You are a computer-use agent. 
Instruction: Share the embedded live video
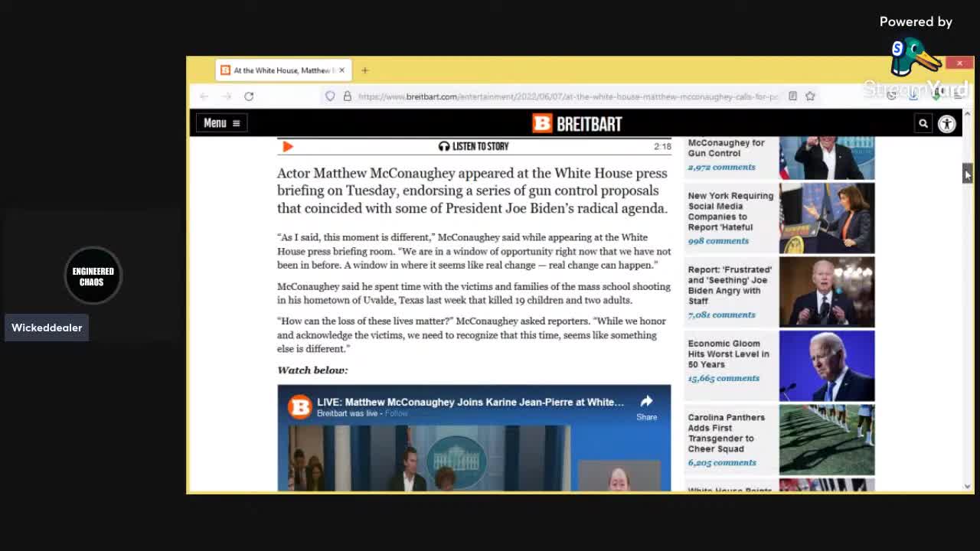[647, 408]
